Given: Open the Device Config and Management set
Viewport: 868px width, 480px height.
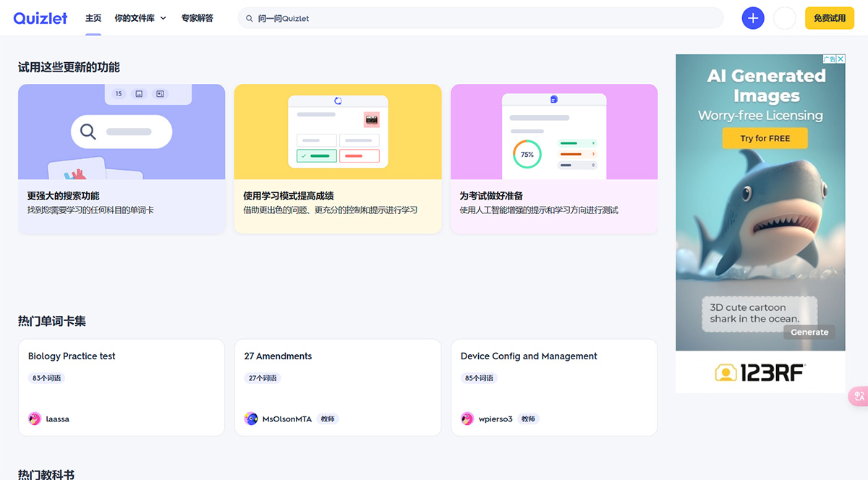Looking at the screenshot, I should pos(553,387).
